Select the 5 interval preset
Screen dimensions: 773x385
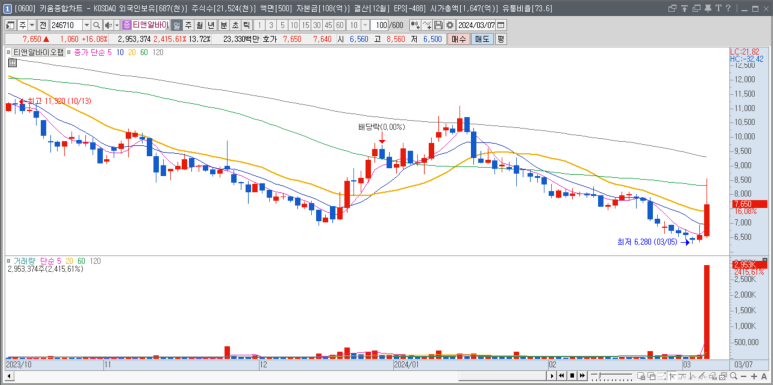click(x=282, y=25)
